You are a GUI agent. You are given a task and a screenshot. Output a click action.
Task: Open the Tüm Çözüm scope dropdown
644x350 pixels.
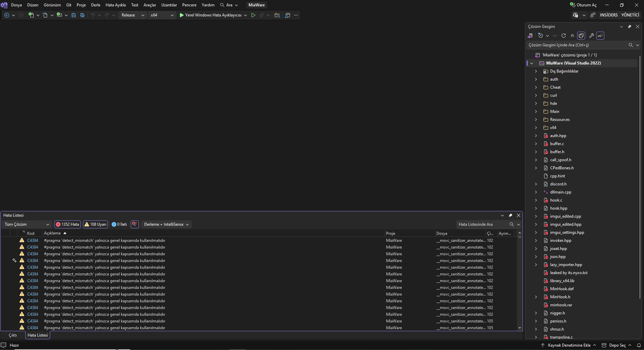pos(27,224)
